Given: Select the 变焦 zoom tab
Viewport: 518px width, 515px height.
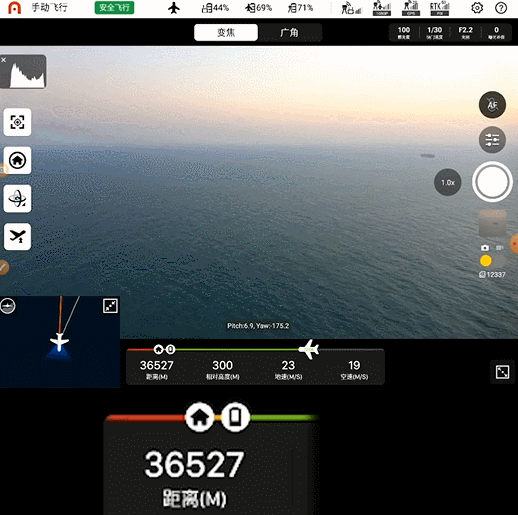Looking at the screenshot, I should point(226,33).
